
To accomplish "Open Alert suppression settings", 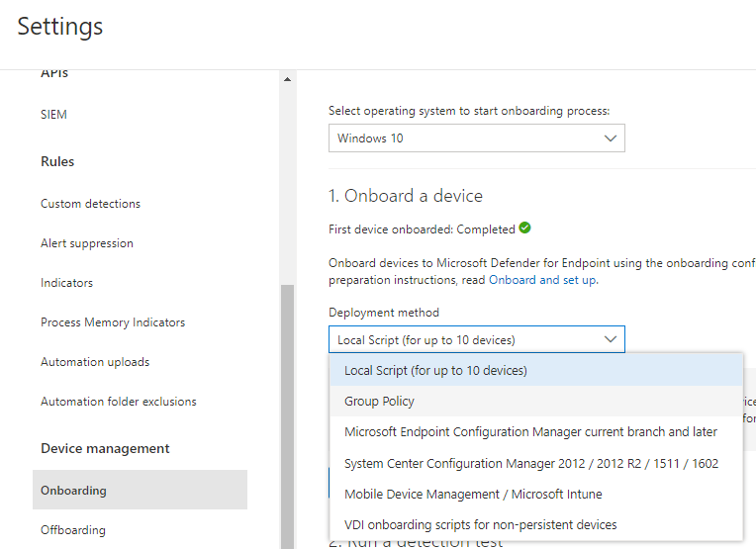I will click(x=87, y=243).
